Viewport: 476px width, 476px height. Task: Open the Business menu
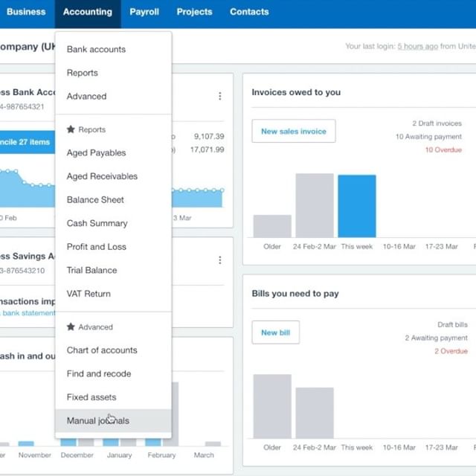pos(26,12)
